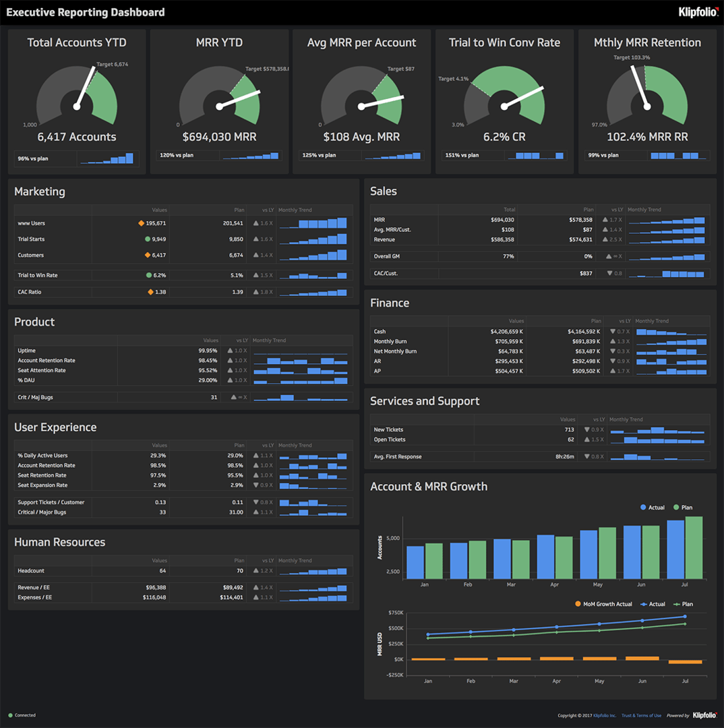
Task: Open the Trust & Terms of Use link
Action: tap(640, 715)
